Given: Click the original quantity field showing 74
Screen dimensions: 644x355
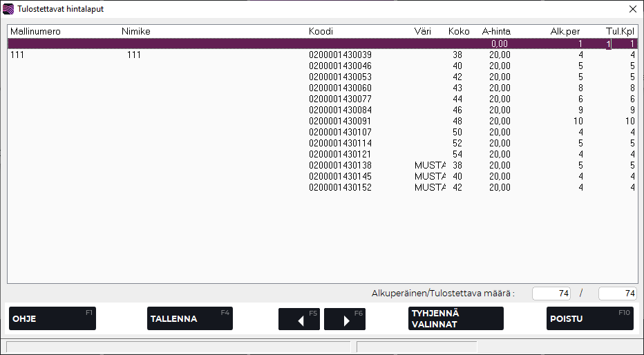Looking at the screenshot, I should (x=551, y=294).
